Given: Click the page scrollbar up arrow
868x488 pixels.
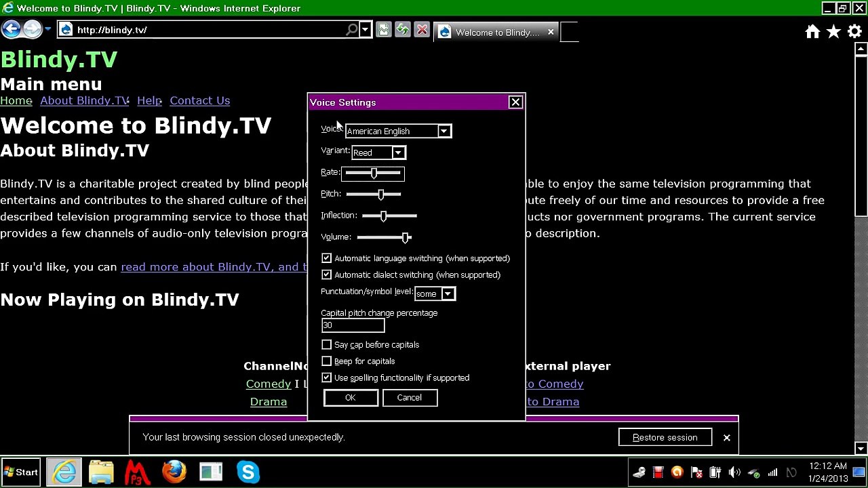Looking at the screenshot, I should click(x=861, y=49).
